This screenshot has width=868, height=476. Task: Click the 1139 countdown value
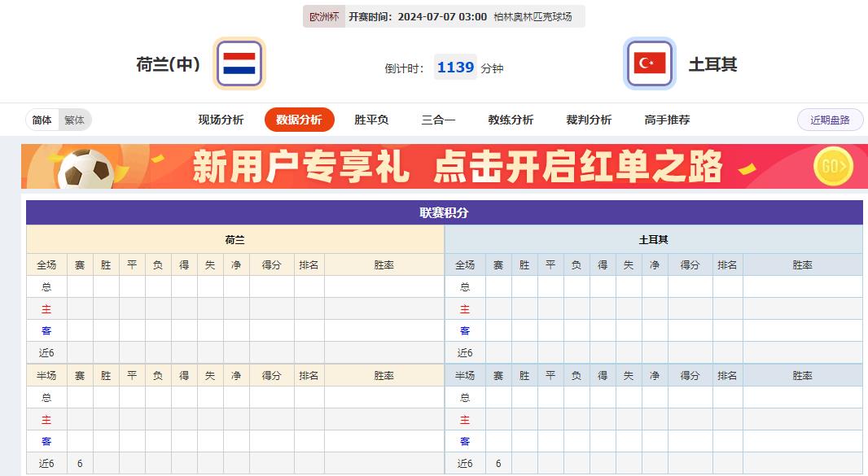(x=455, y=68)
